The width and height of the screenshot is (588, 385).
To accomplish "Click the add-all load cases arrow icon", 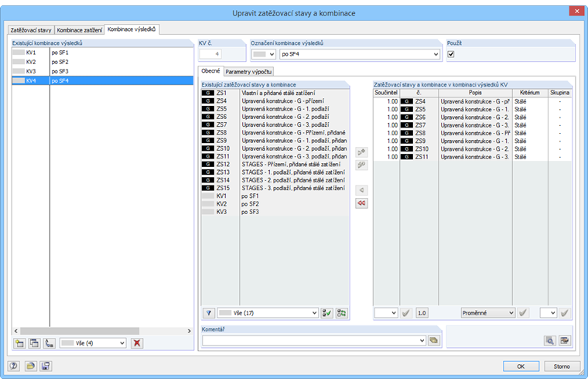I will (x=361, y=165).
